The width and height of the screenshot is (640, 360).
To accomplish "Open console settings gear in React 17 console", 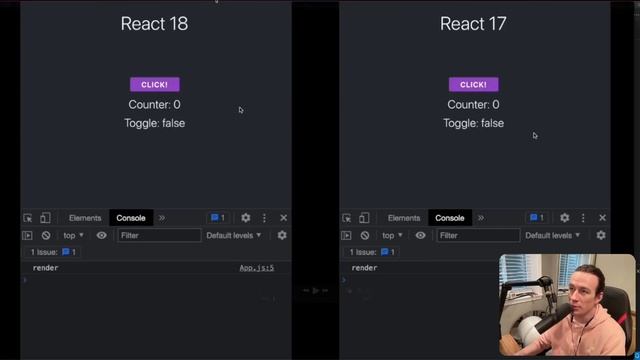I will 601,236.
